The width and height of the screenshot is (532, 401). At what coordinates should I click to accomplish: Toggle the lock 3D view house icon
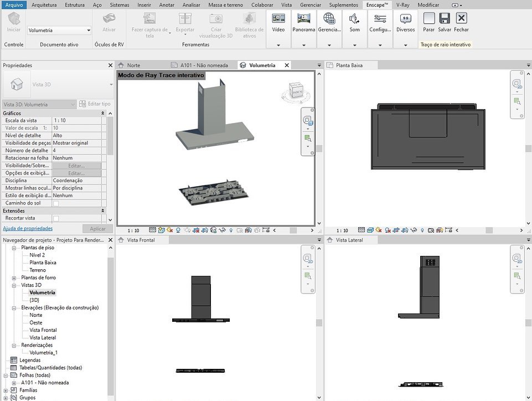pos(214,230)
